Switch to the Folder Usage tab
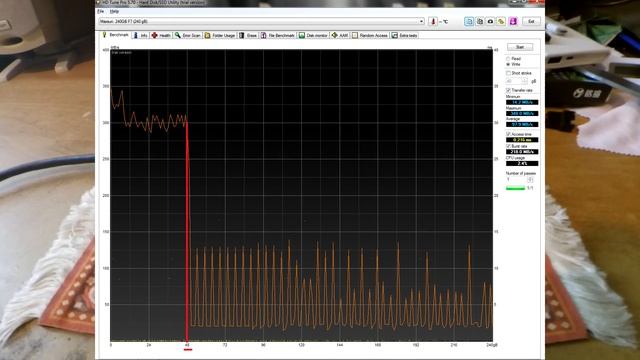640x360 pixels. [x=220, y=36]
